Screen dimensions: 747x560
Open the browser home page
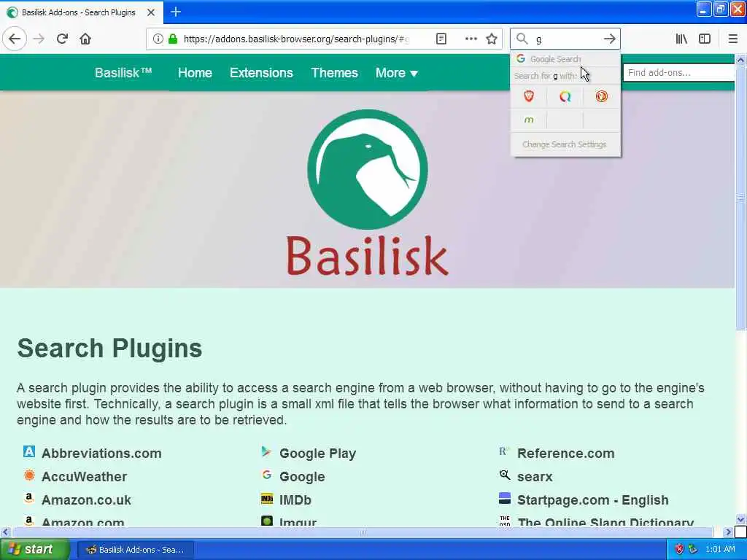point(85,39)
